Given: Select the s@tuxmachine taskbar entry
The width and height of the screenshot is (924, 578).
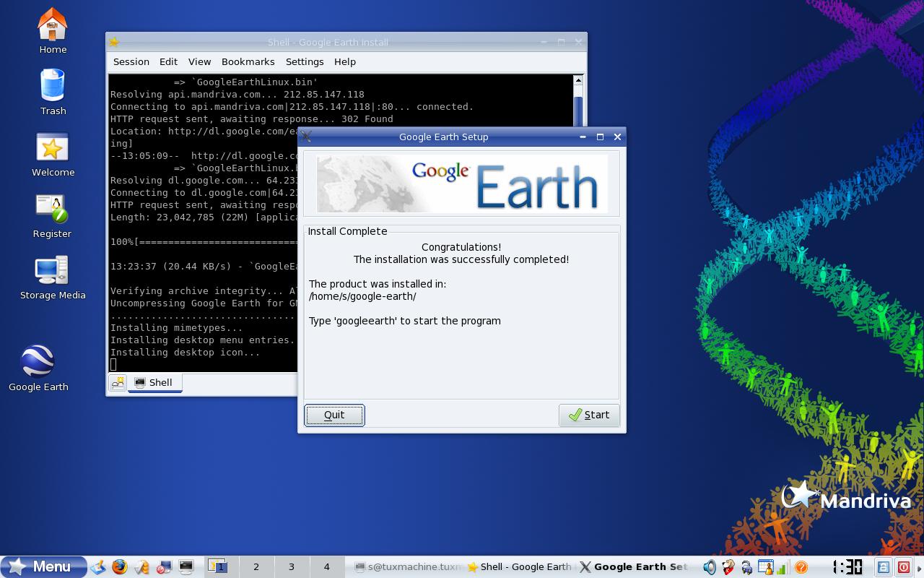Looking at the screenshot, I should tap(408, 566).
